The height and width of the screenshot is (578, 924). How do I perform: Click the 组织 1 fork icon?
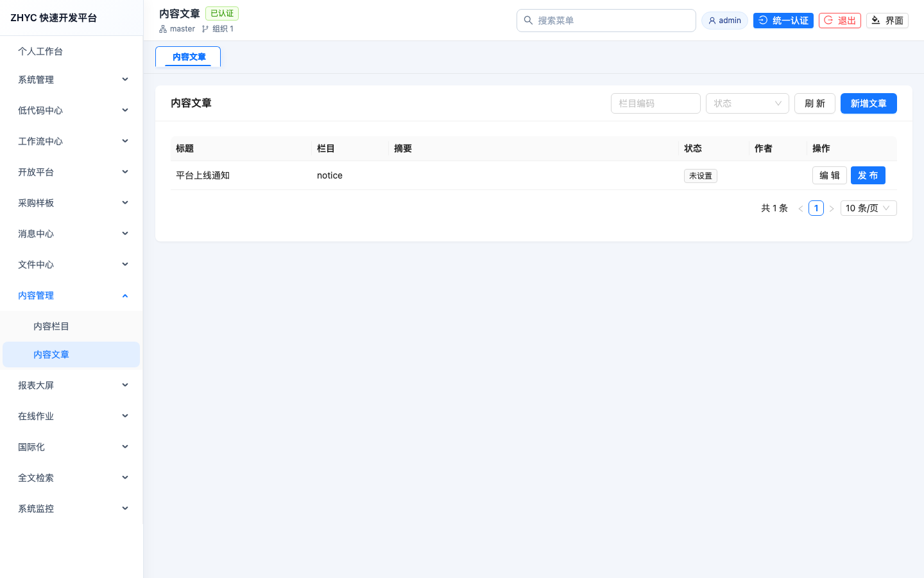tap(205, 29)
